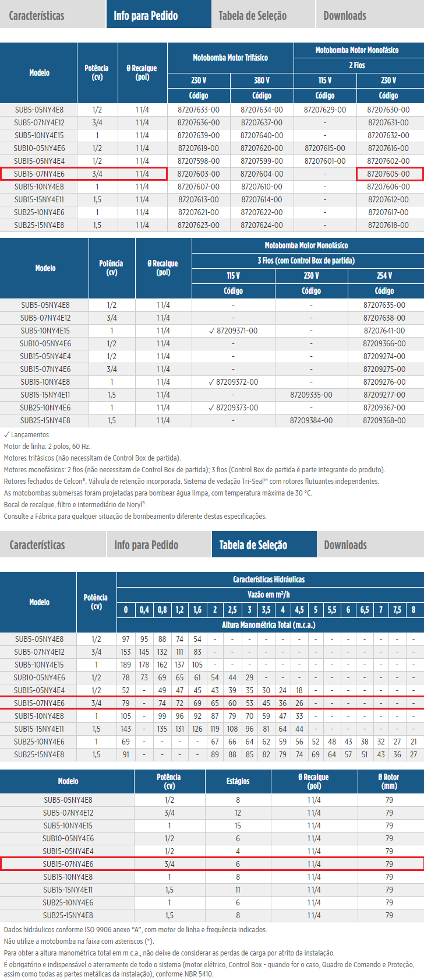Select the inactive Tabela de Seleção tab

click(x=252, y=15)
